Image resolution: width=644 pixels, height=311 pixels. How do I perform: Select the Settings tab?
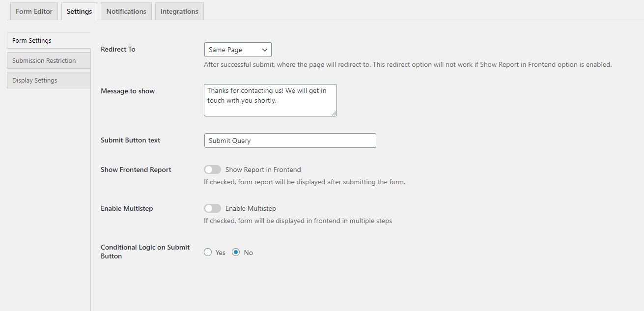79,11
